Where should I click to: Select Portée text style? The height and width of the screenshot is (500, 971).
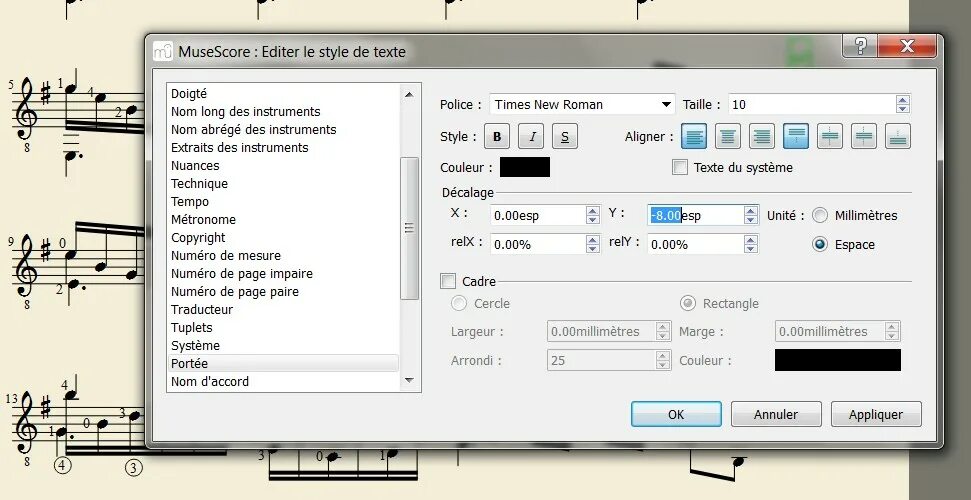pos(284,363)
